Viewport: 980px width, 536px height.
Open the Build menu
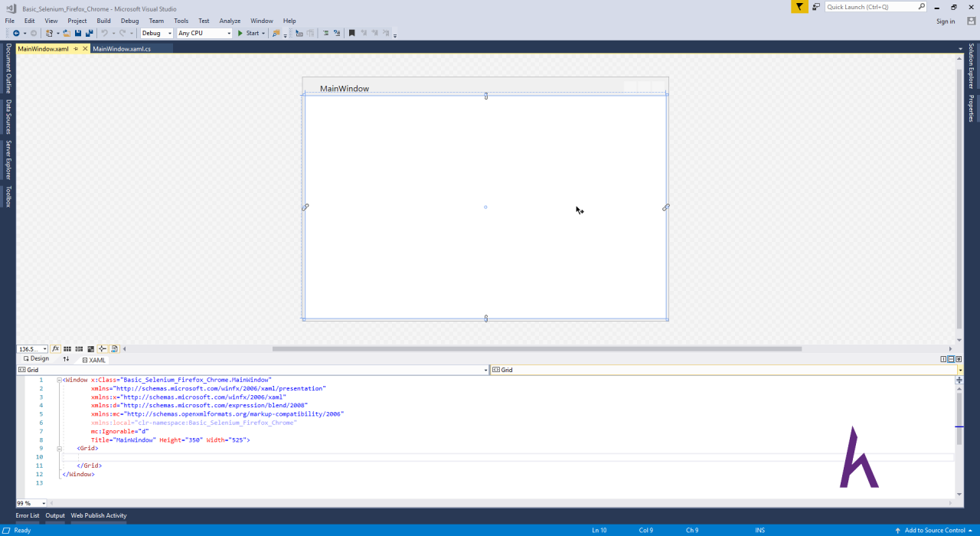coord(103,21)
